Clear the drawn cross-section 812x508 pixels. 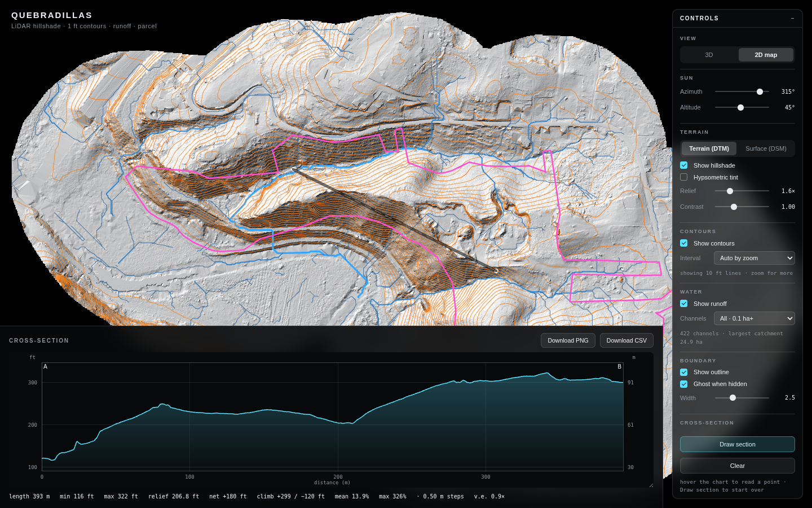click(738, 466)
